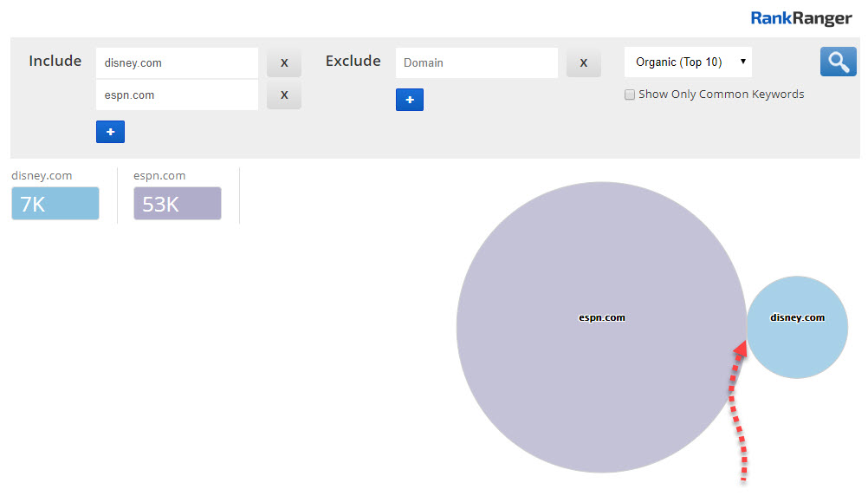This screenshot has width=868, height=496.
Task: Remove espn.com from the Include list
Action: [283, 95]
